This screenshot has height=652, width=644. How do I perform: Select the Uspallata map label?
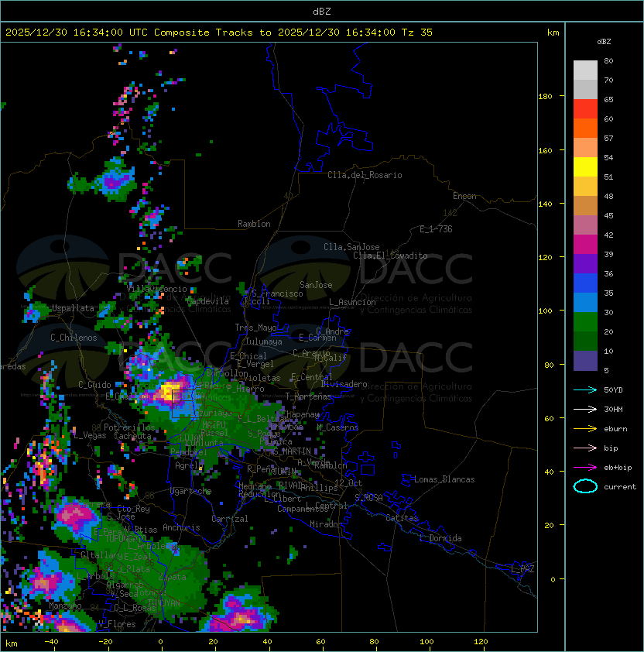(73, 308)
